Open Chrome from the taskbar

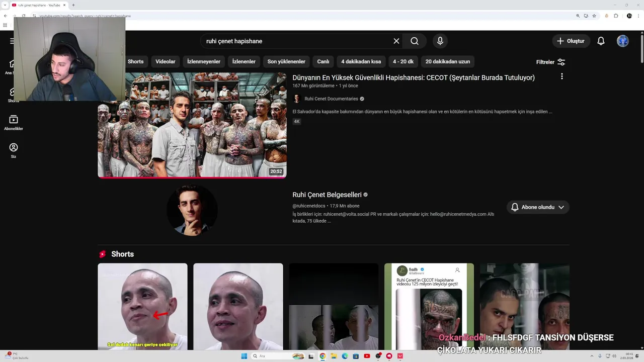point(323,356)
